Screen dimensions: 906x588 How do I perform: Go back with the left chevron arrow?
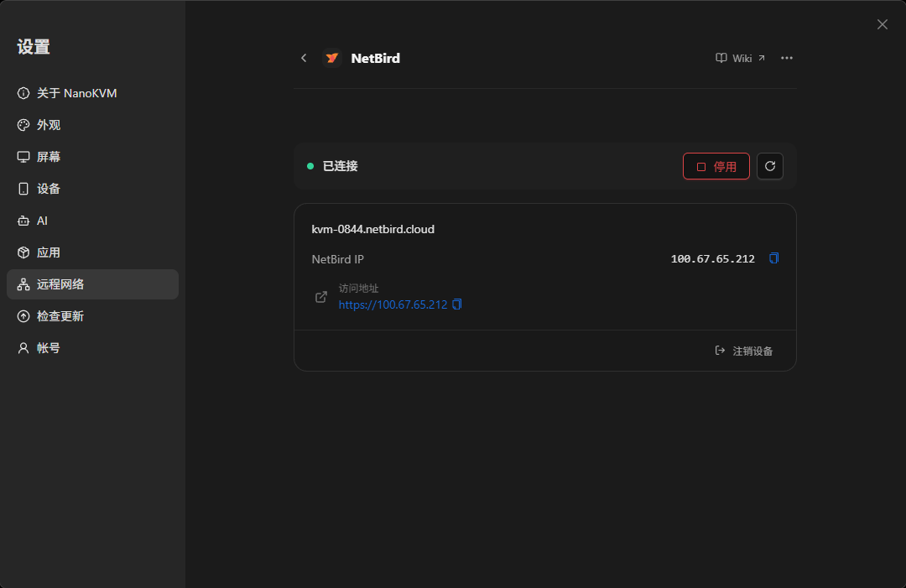(x=304, y=58)
